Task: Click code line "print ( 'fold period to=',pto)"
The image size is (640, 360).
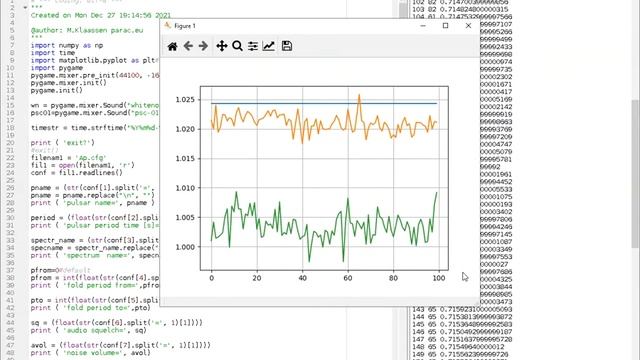Action: pyautogui.click(x=91, y=308)
